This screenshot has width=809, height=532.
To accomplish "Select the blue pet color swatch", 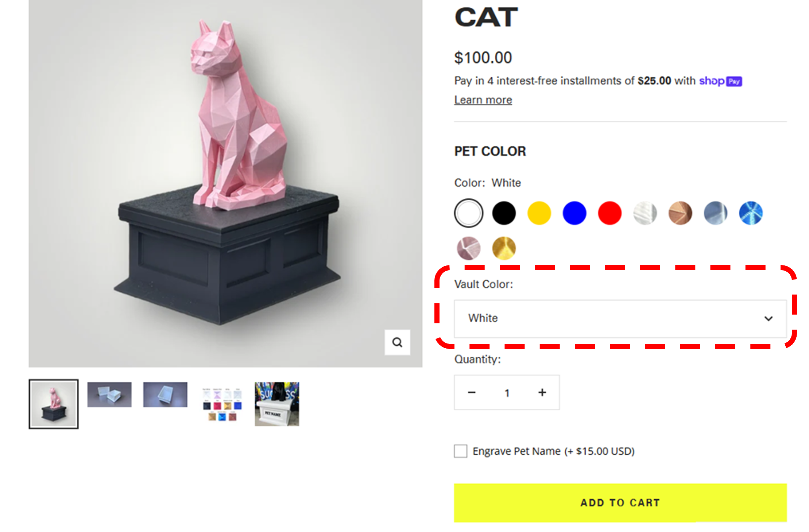I will click(574, 213).
